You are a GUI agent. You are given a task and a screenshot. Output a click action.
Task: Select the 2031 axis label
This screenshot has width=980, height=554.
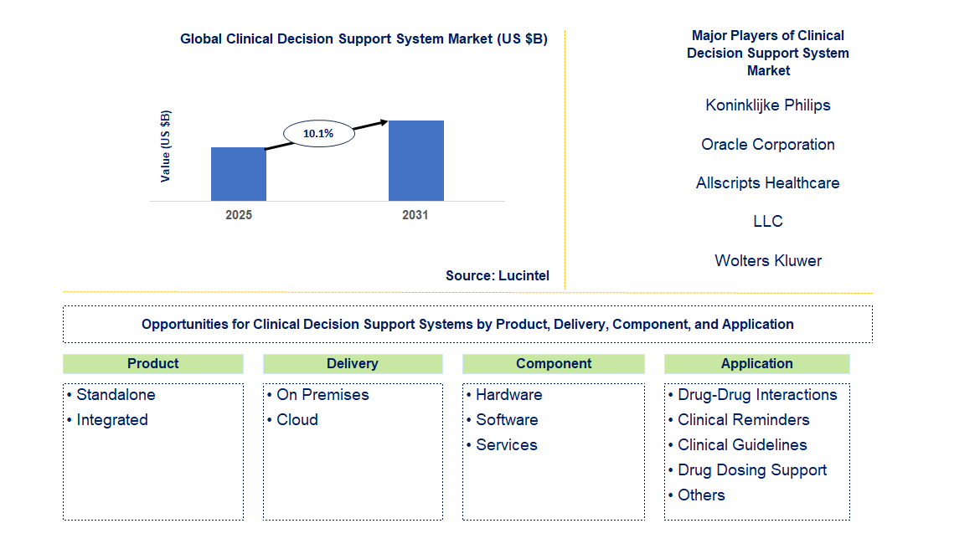click(415, 215)
